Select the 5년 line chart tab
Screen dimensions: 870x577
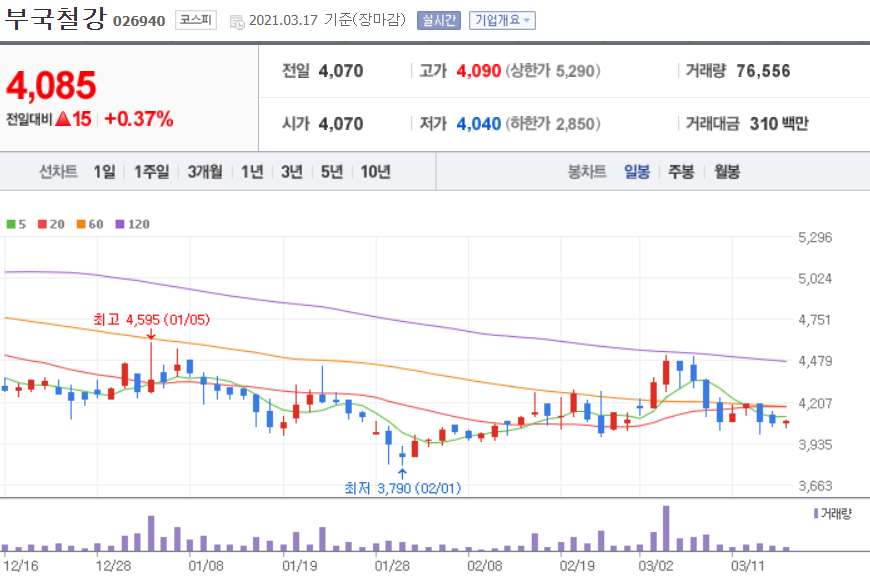pyautogui.click(x=332, y=171)
